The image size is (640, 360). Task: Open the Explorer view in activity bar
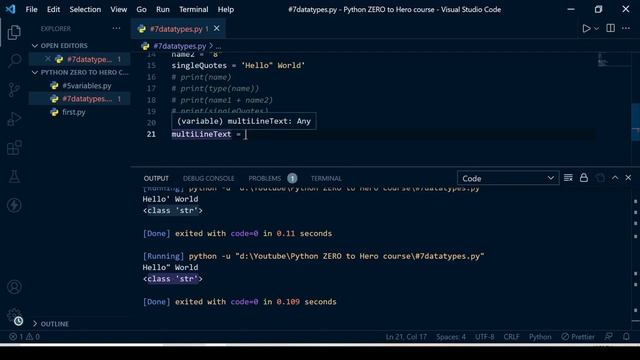click(x=14, y=32)
